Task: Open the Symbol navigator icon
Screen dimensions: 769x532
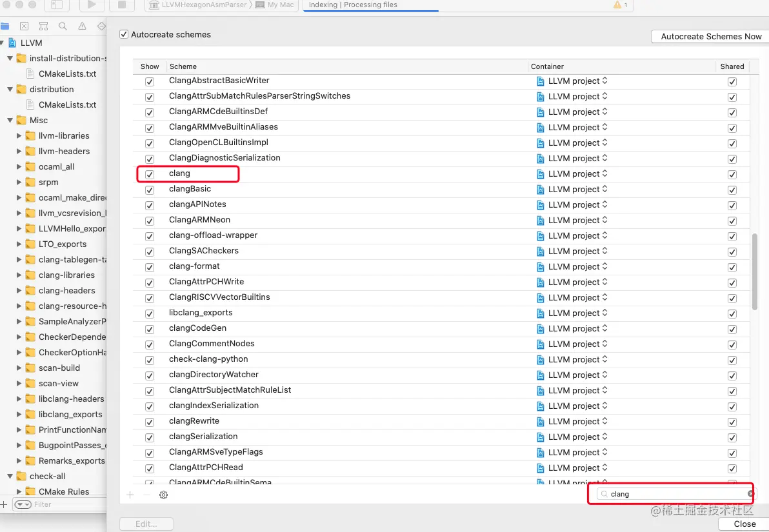Action: (x=43, y=26)
